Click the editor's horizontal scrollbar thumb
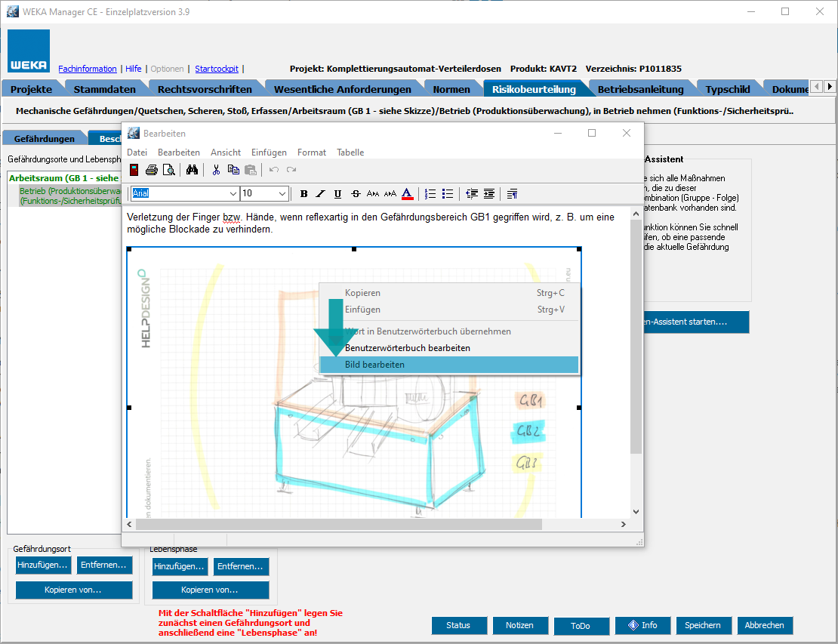Image resolution: width=838 pixels, height=644 pixels. [340, 524]
